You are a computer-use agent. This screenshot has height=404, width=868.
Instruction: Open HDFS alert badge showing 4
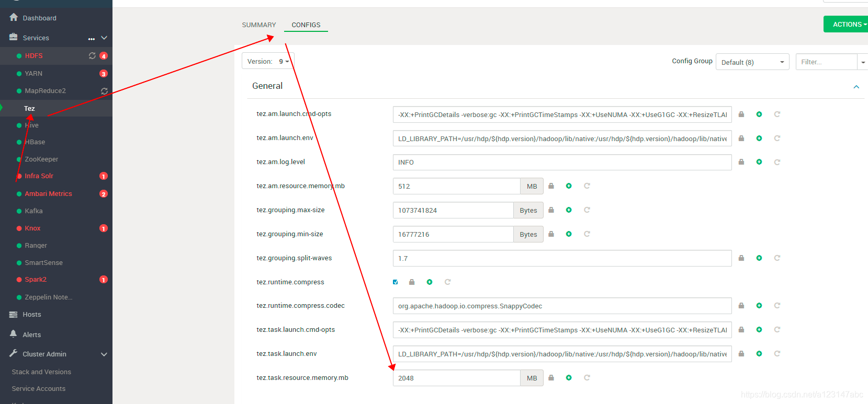tap(104, 56)
